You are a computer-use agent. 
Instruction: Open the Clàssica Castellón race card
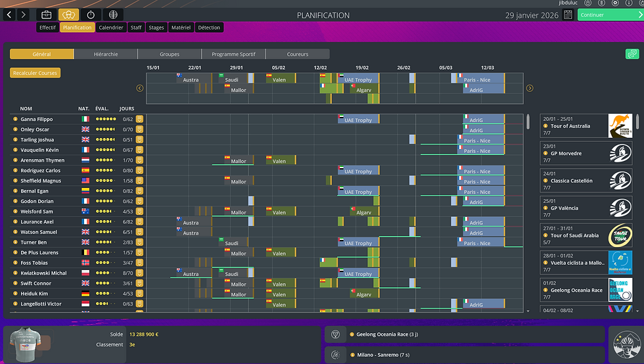pos(586,181)
